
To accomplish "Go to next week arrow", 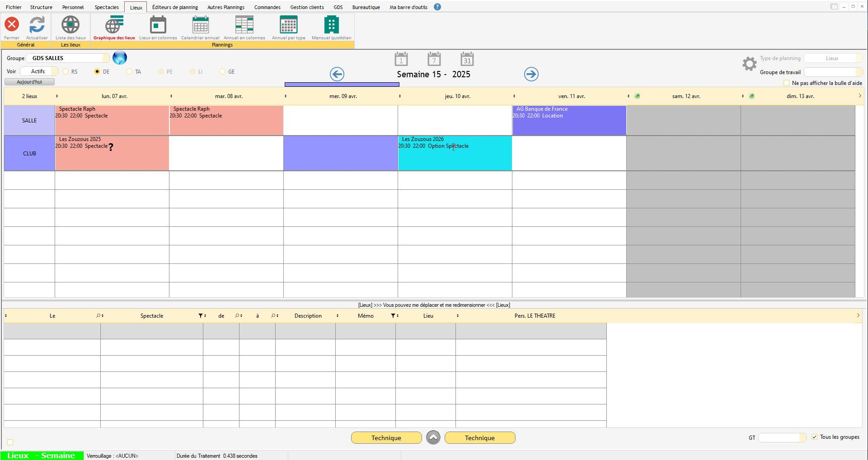I will click(x=531, y=74).
